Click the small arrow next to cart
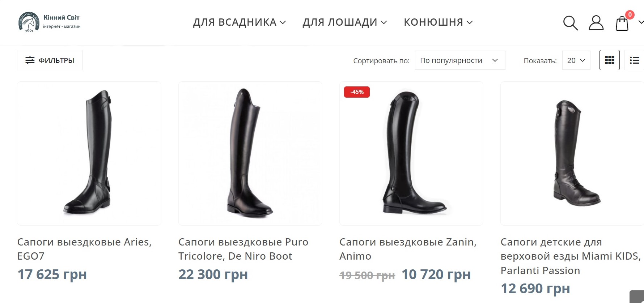 (641, 22)
